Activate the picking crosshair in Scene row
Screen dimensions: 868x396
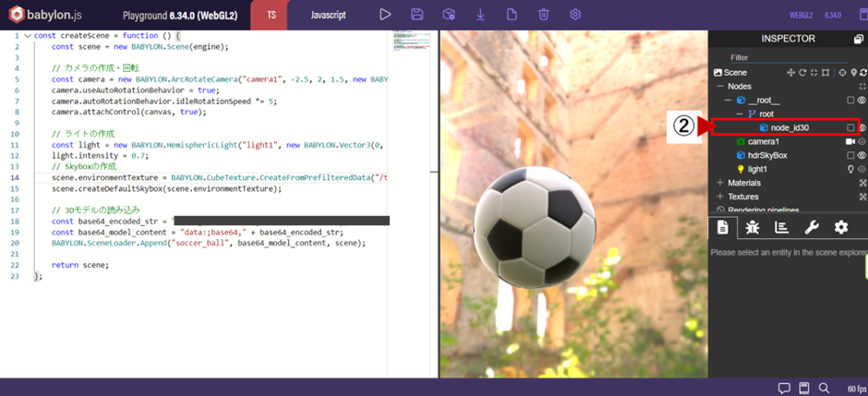[x=842, y=72]
